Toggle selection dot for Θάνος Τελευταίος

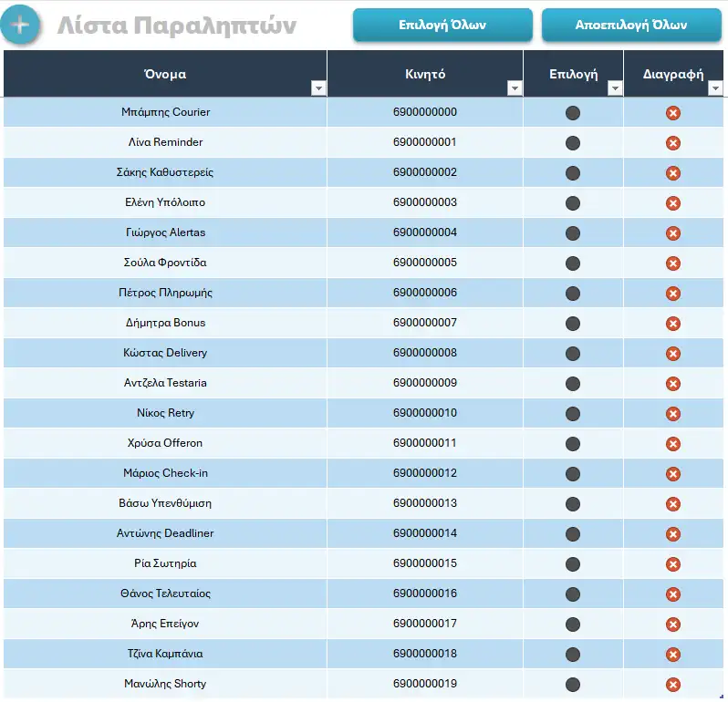tap(573, 594)
